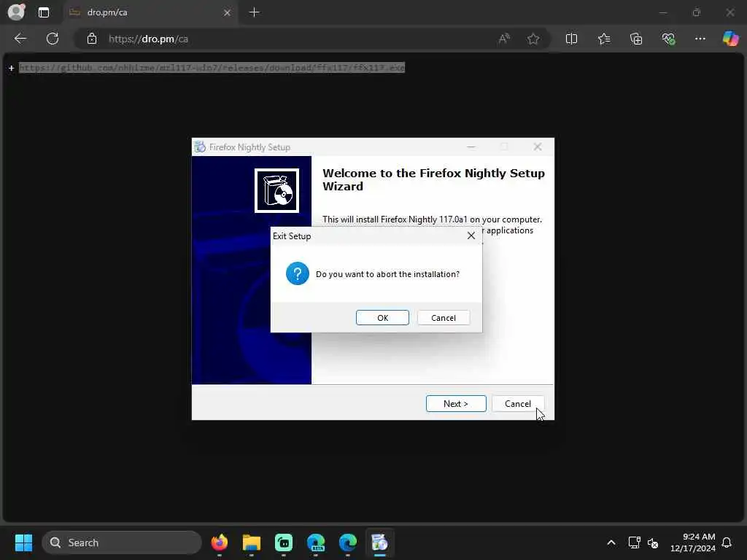The height and width of the screenshot is (560, 747).
Task: Open the Edge profile avatar
Action: coord(17,12)
